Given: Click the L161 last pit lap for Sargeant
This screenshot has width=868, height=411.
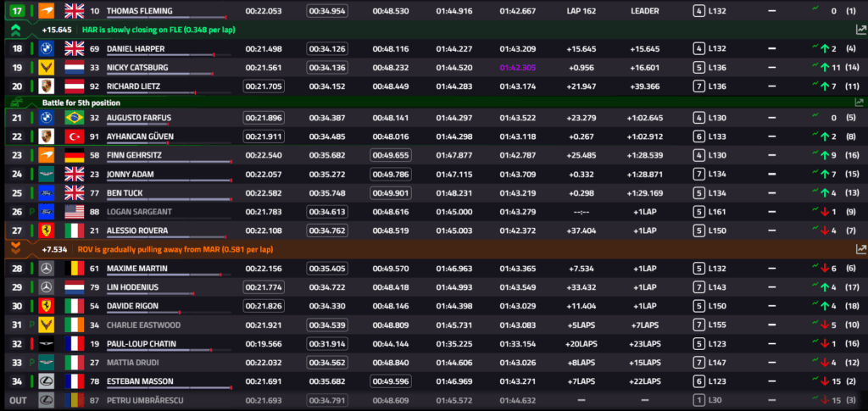Looking at the screenshot, I should (x=717, y=212).
